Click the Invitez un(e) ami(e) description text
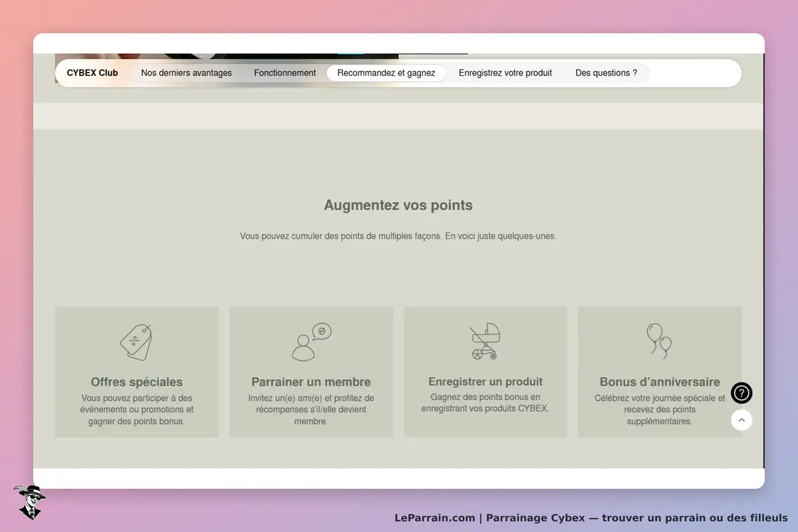This screenshot has height=532, width=798. click(x=311, y=410)
